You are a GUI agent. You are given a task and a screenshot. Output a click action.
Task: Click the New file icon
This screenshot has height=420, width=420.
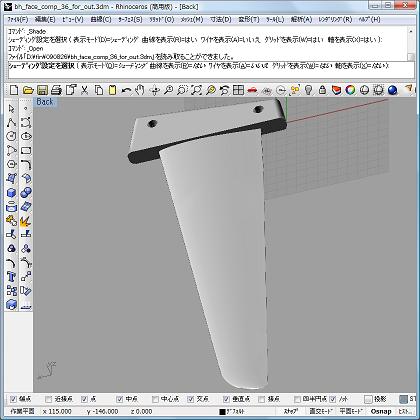pos(14,90)
